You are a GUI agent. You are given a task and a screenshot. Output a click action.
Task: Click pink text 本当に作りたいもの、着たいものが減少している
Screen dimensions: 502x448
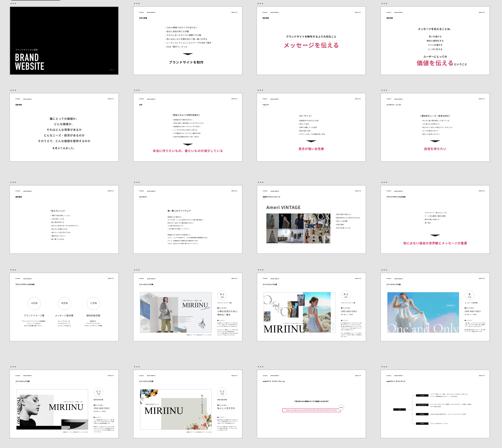[x=188, y=151]
